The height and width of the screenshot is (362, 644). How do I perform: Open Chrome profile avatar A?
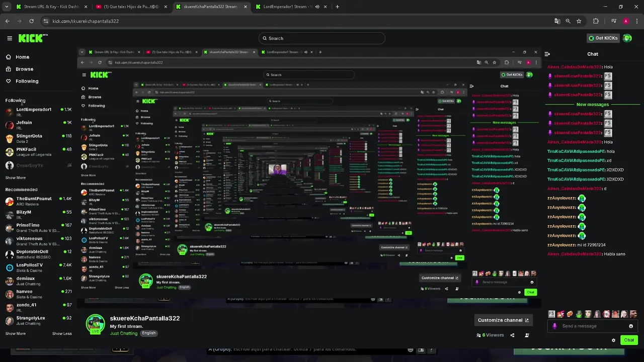coord(626,21)
